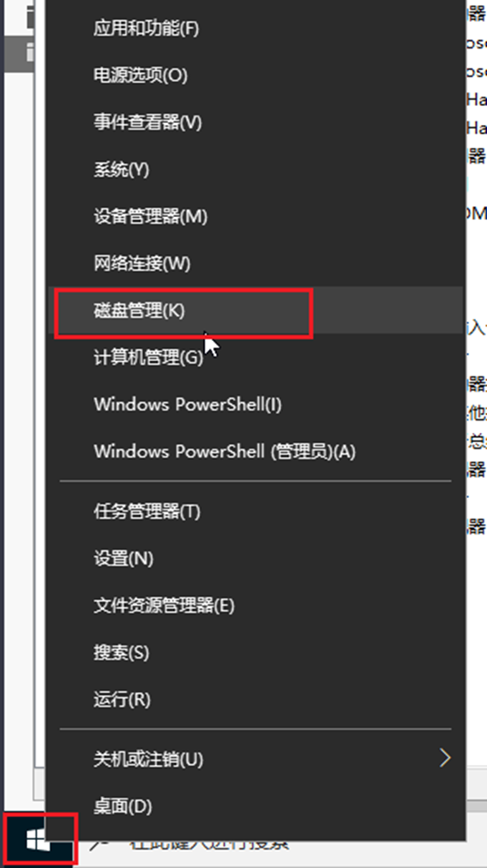Screen dimensions: 487x868
Task: Open 设置(N) from the menu
Action: (x=255, y=559)
